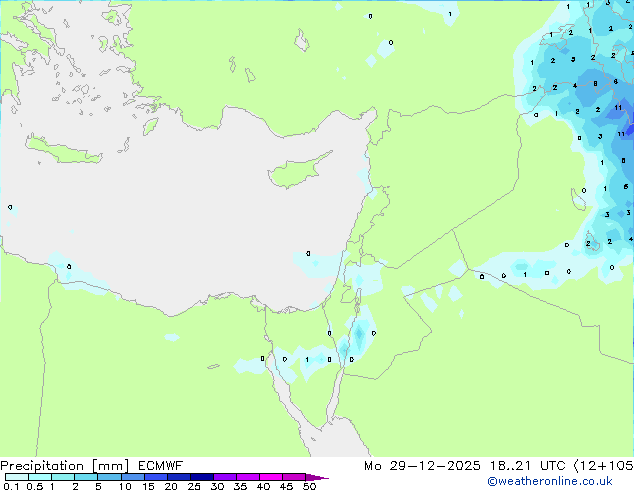Click legend value "25"
Viewport: 634px width, 490px height.
(194, 486)
